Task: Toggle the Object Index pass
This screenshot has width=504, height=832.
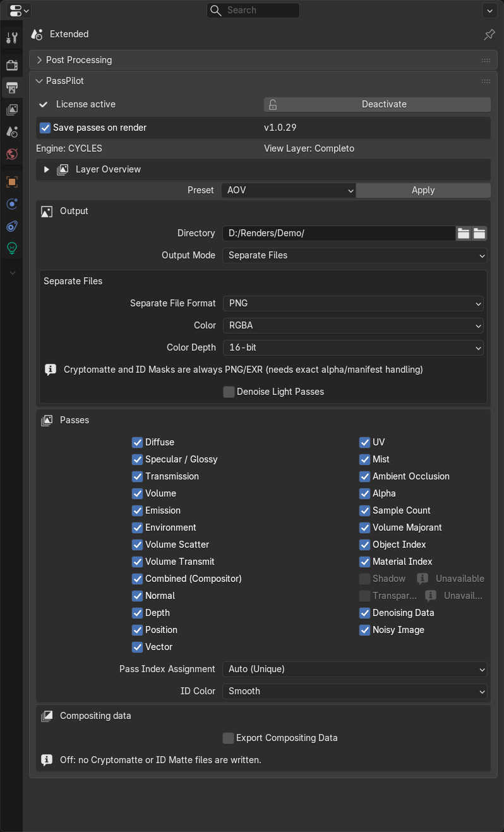Action: (364, 545)
